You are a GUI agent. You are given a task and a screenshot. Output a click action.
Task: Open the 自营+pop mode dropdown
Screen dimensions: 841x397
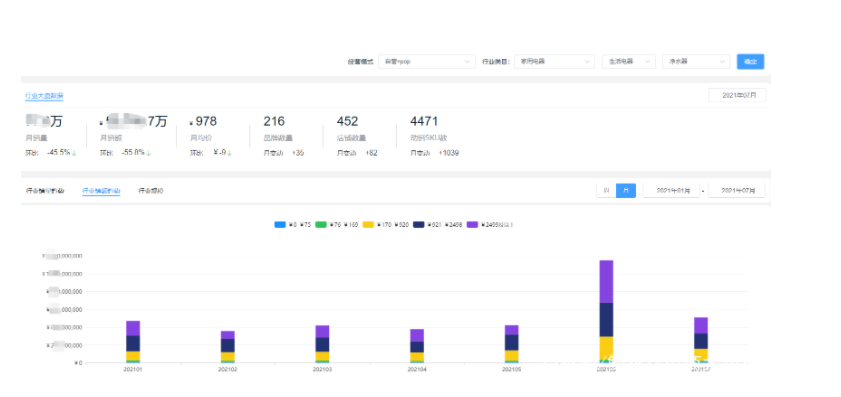(x=426, y=62)
